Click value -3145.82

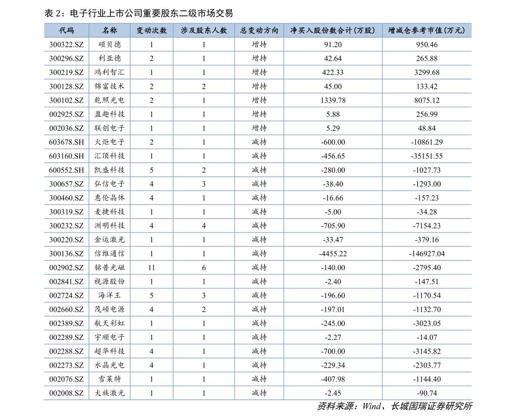coord(427,351)
